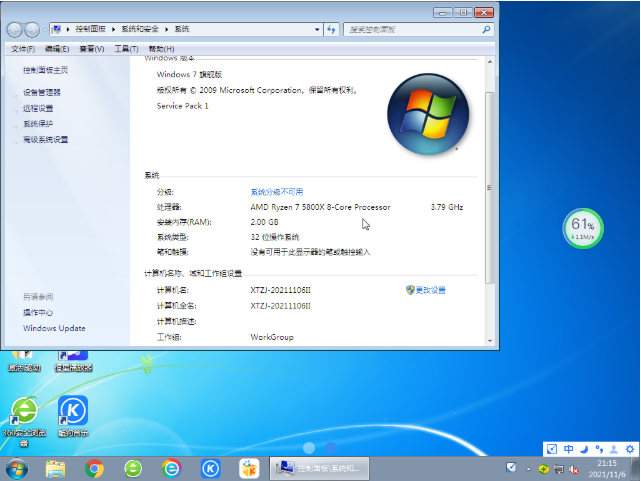Click the Windows Start orb
The image size is (641, 481).
point(17,469)
